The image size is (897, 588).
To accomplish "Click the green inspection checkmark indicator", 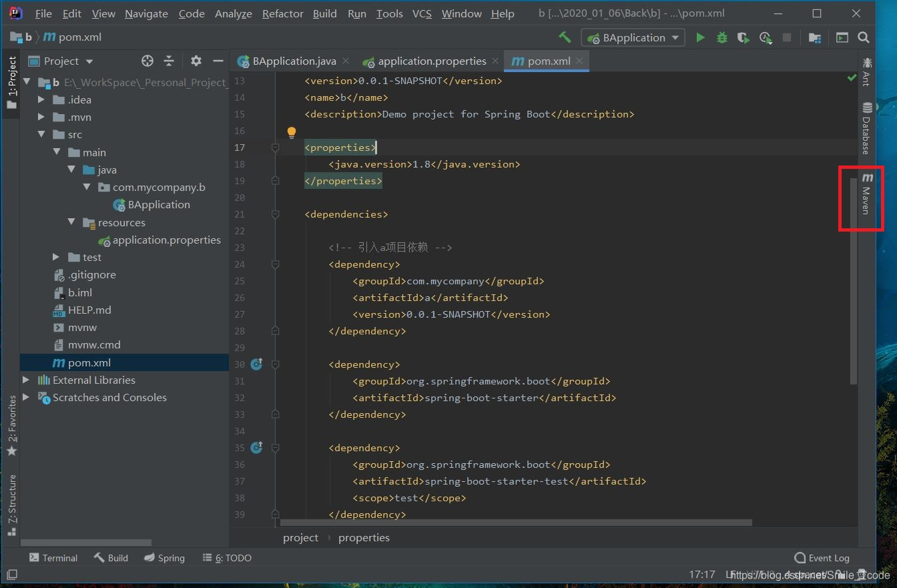I will pos(852,78).
